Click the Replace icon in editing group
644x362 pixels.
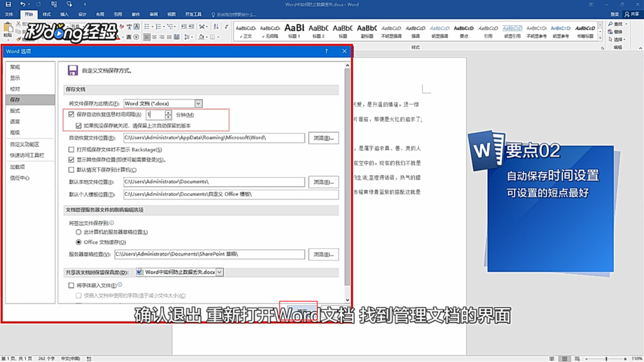click(x=611, y=32)
